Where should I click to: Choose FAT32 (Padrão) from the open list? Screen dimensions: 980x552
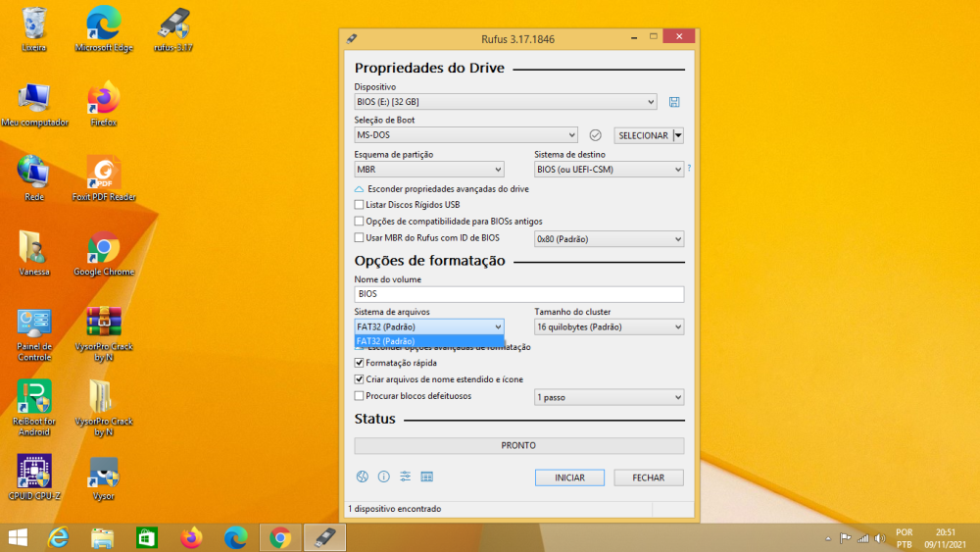429,341
